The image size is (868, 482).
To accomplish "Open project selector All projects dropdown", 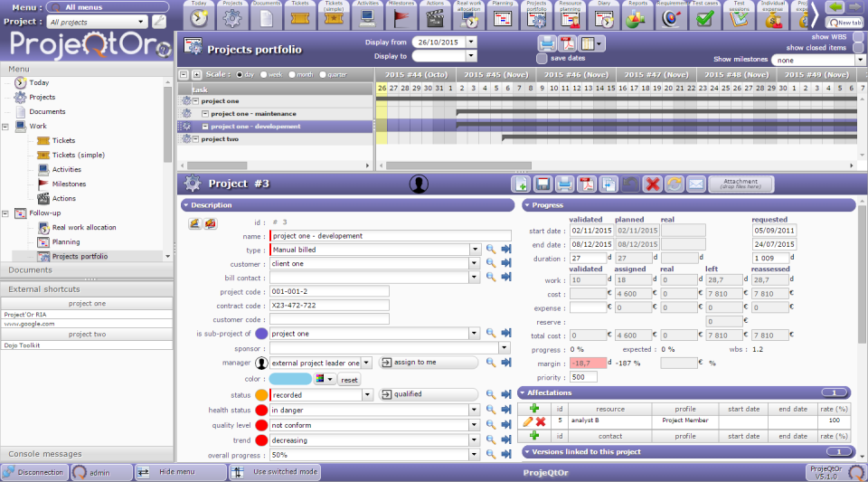I will click(x=141, y=22).
